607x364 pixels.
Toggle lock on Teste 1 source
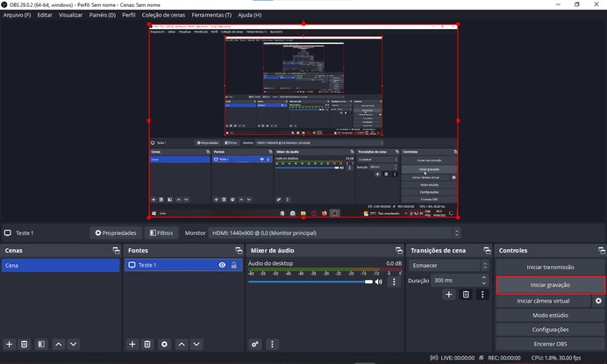(x=234, y=265)
